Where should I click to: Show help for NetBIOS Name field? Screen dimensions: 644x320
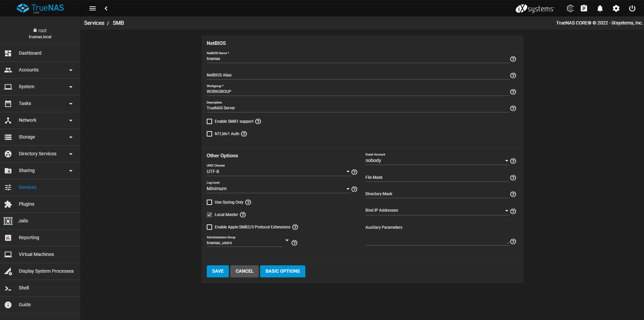point(513,59)
